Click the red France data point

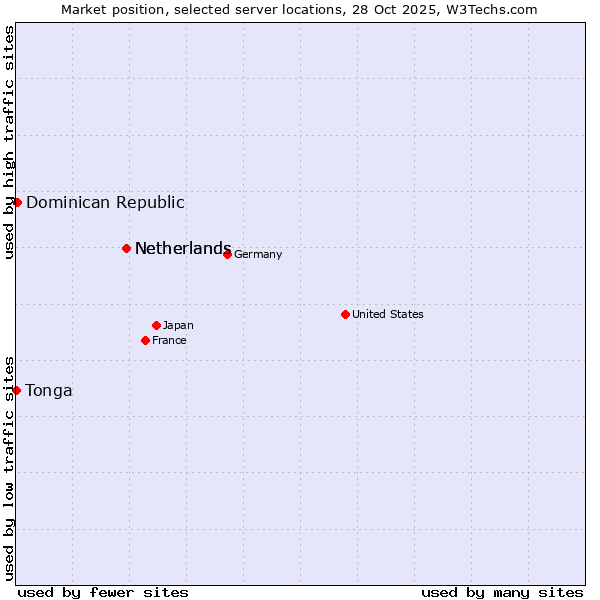point(145,340)
